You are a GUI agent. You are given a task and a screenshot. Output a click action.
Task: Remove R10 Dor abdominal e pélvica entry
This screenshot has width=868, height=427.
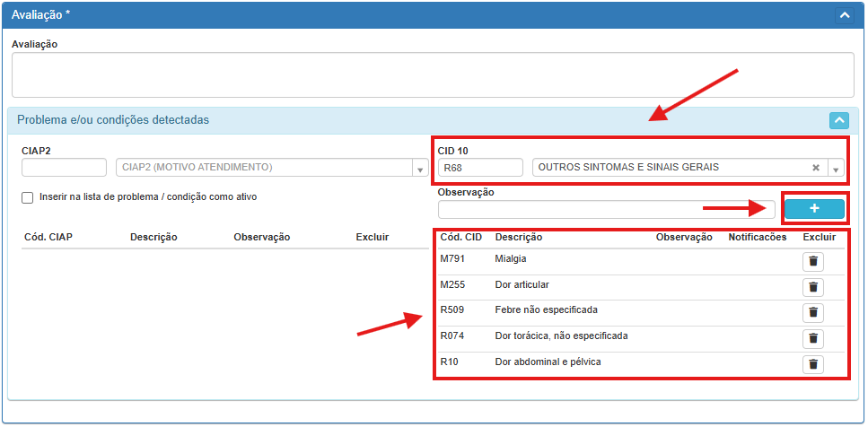pyautogui.click(x=812, y=364)
